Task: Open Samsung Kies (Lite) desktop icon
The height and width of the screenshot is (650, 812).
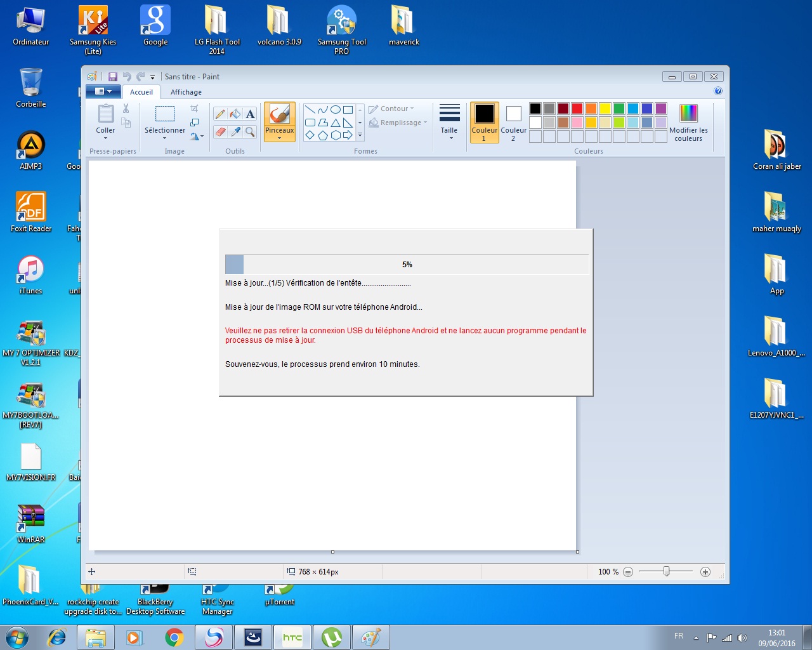Action: (93, 30)
